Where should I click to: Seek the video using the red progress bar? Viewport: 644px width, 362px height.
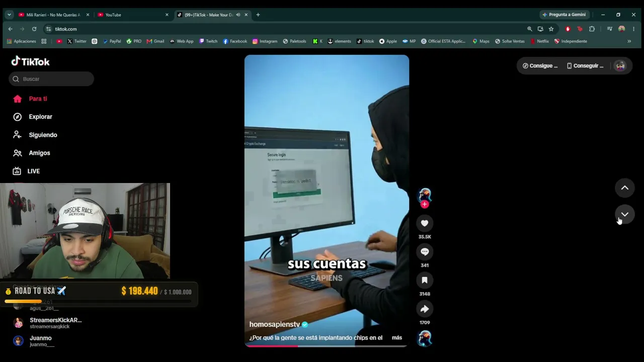pyautogui.click(x=327, y=345)
